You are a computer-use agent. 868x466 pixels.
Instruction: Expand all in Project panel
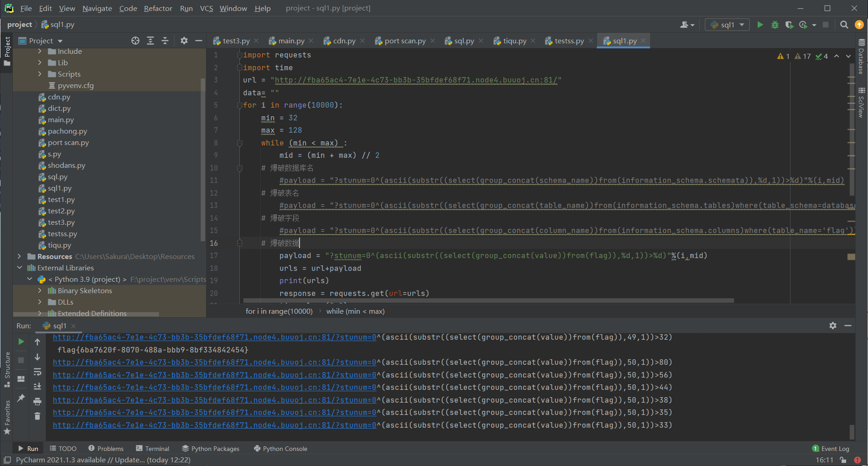(150, 41)
